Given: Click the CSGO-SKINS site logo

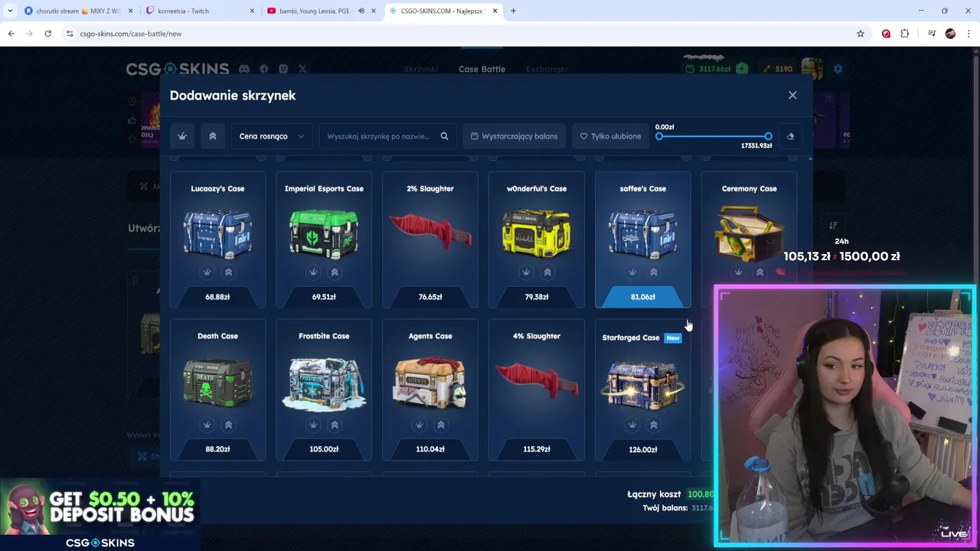Looking at the screenshot, I should (x=178, y=69).
